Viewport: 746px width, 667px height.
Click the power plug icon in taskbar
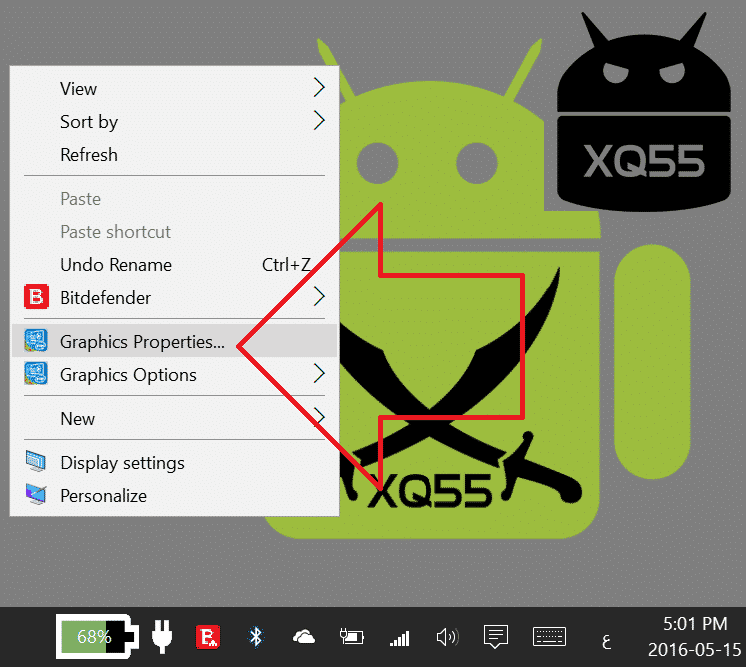(161, 636)
